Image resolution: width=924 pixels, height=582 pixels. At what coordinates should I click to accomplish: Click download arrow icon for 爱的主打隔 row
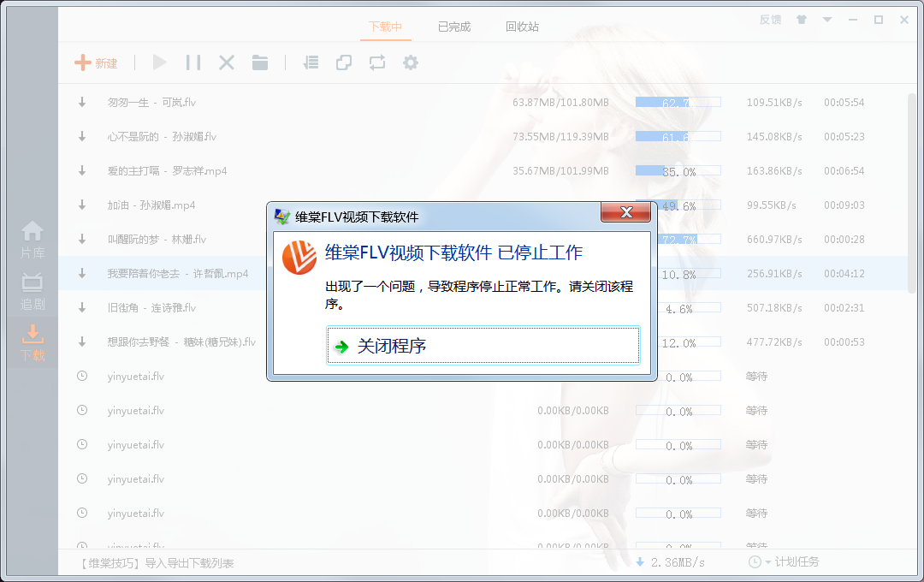[82, 170]
